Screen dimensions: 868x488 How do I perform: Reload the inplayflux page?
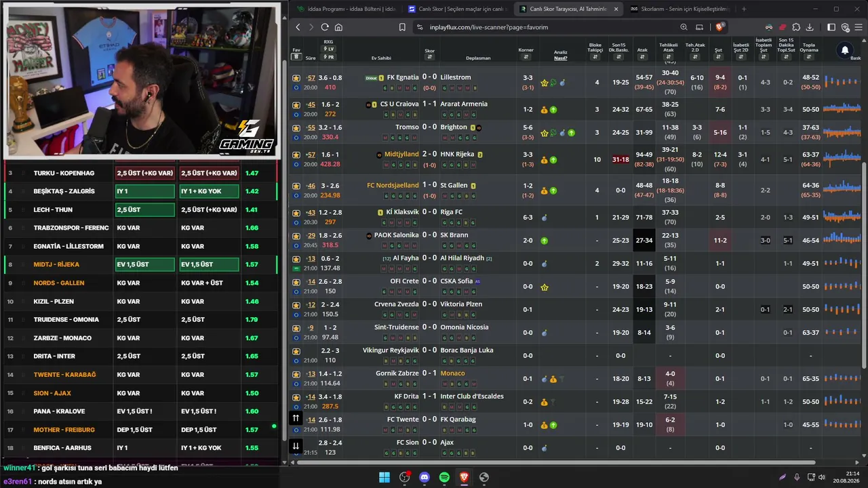325,27
